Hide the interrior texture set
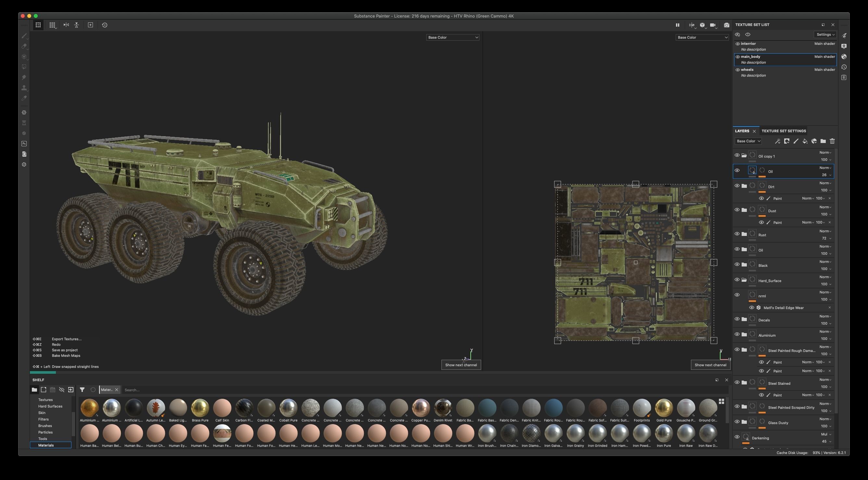 pyautogui.click(x=738, y=44)
